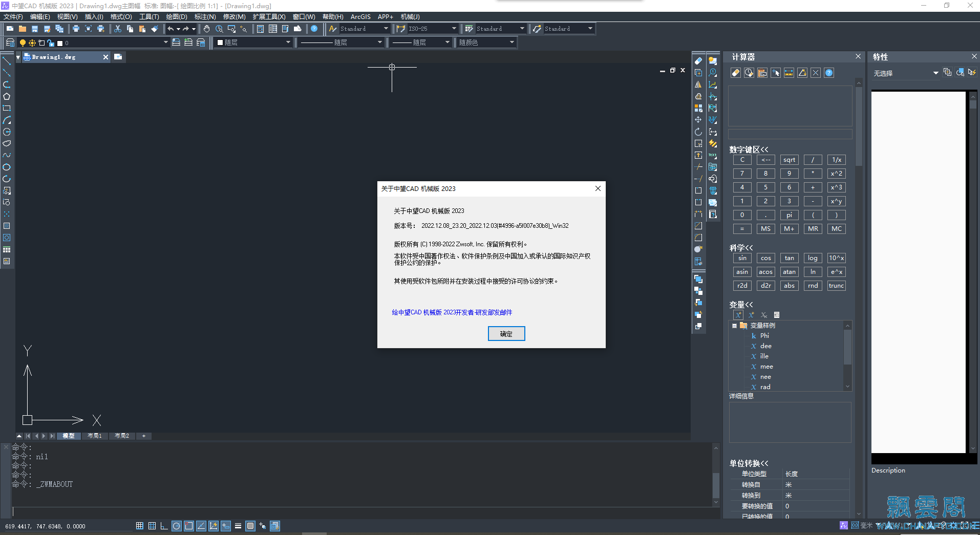Click the sqrt calculator button
The width and height of the screenshot is (980, 535).
[789, 160]
